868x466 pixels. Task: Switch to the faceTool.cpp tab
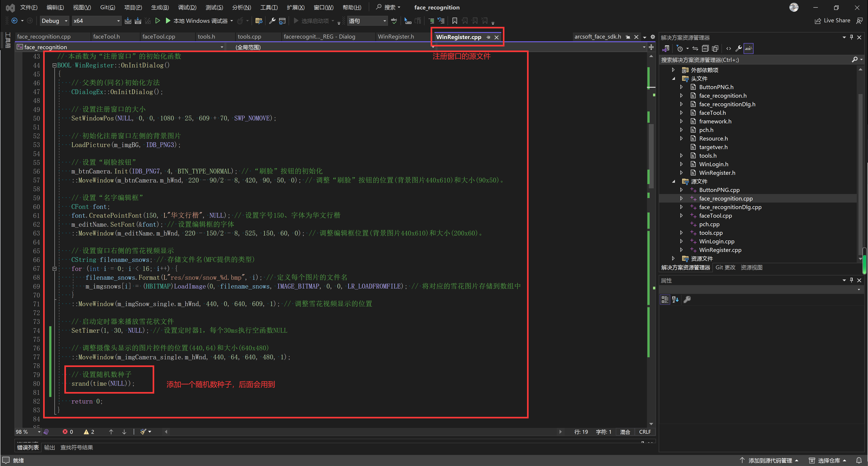click(159, 37)
